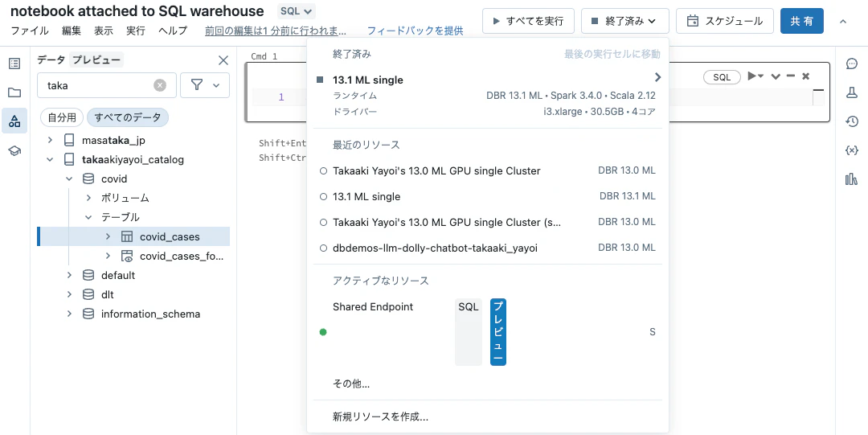Delete the cell with the x icon
The image size is (868, 435).
[x=806, y=76]
